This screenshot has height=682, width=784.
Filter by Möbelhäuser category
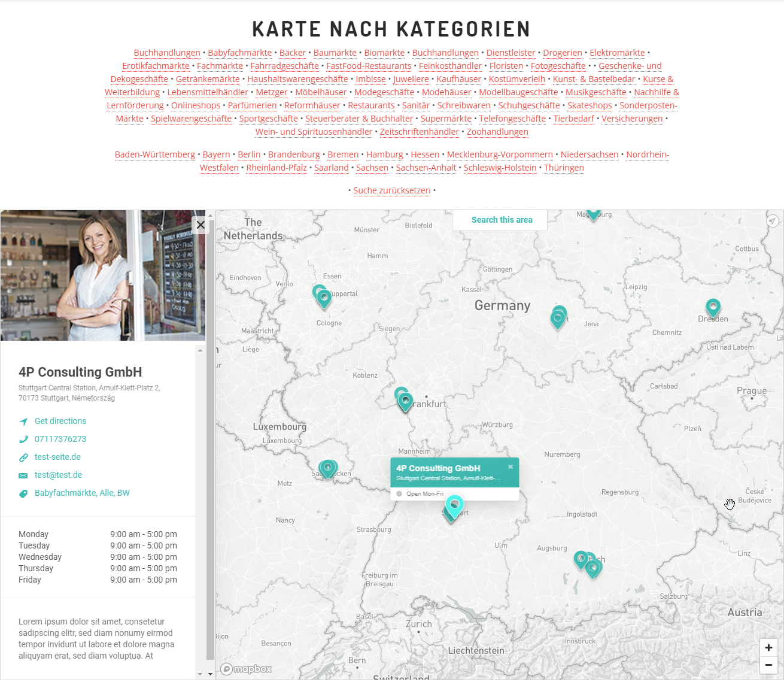coord(321,92)
